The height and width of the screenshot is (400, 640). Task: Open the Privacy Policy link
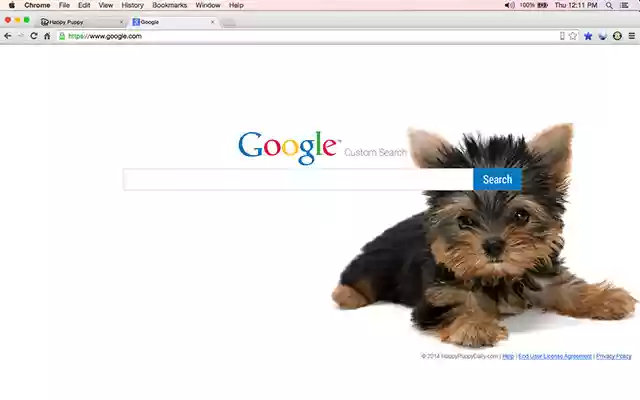click(x=613, y=356)
